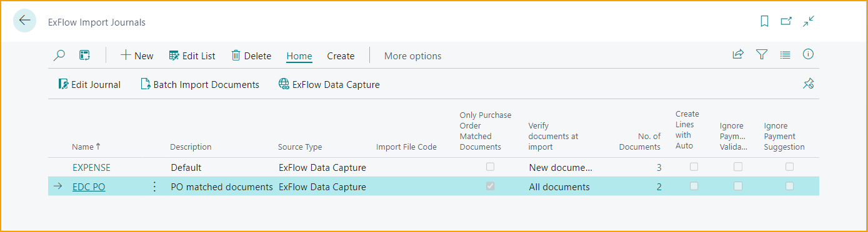
Task: Click Edit List
Action: coord(192,56)
